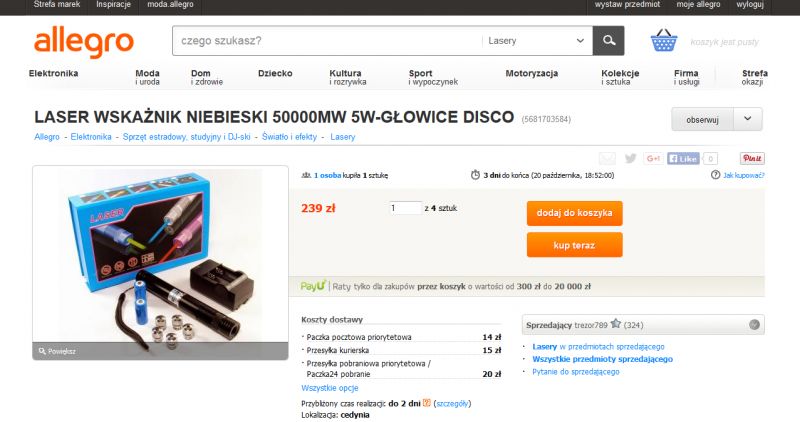
Task: Expand the seller panel round toggle
Action: point(754,325)
